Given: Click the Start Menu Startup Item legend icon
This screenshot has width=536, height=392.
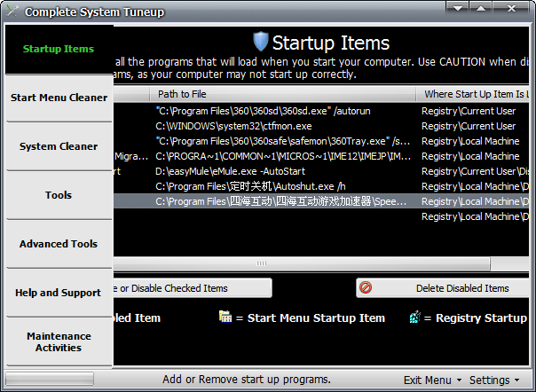Looking at the screenshot, I should click(x=225, y=318).
